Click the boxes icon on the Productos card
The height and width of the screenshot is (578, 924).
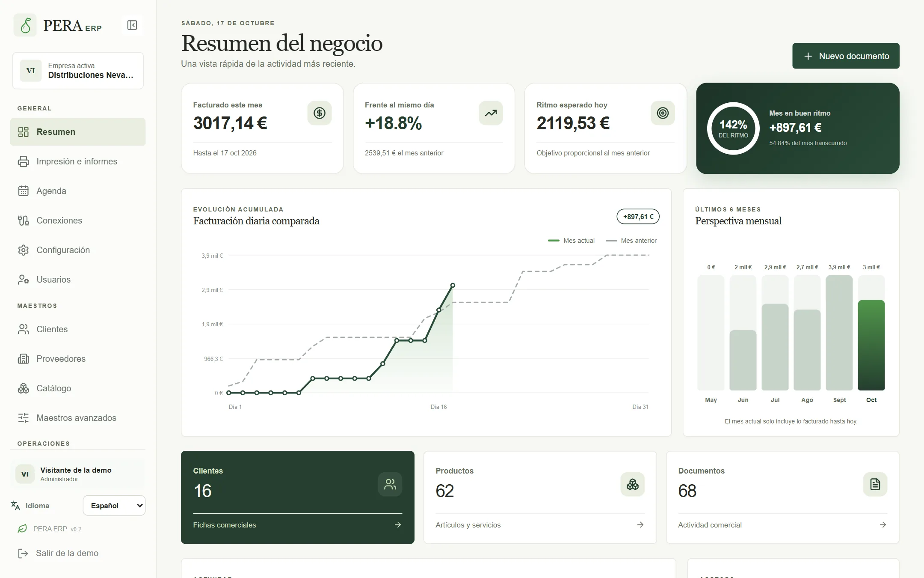[x=632, y=484]
